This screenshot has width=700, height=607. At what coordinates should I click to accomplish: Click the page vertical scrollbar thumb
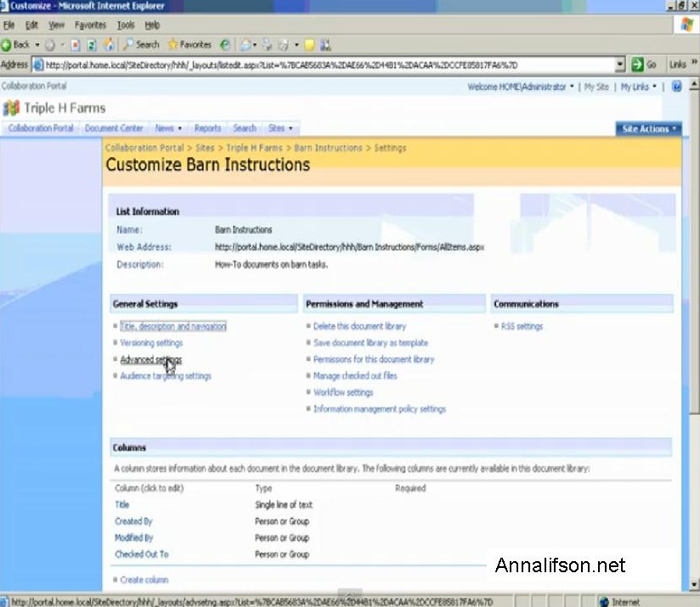click(x=694, y=252)
